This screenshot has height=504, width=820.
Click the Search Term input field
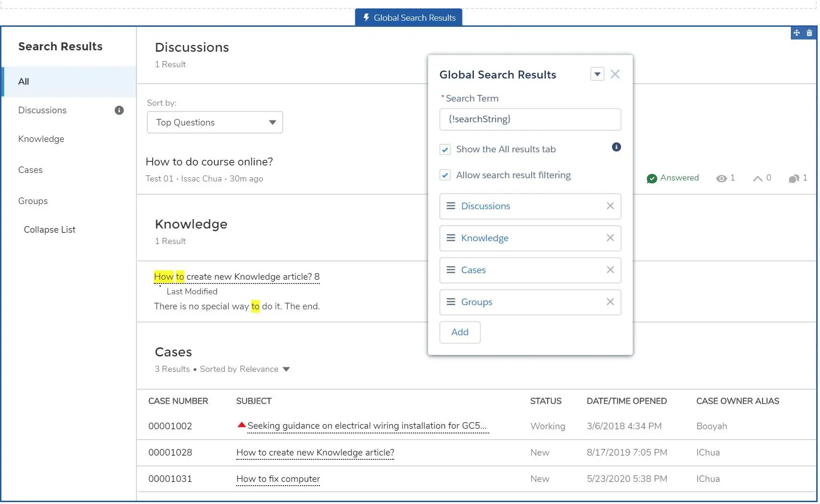tap(530, 119)
